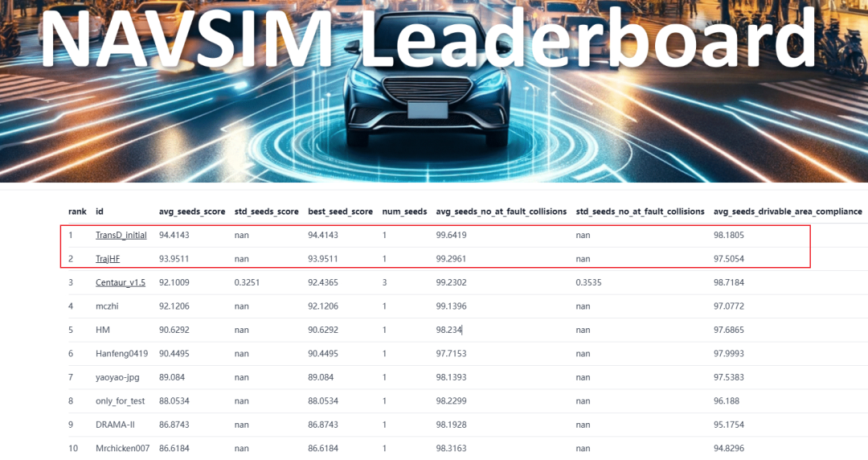Click best_seed_score 89.084 for yaoyao-jpg
This screenshot has width=868, height=460.
(321, 377)
